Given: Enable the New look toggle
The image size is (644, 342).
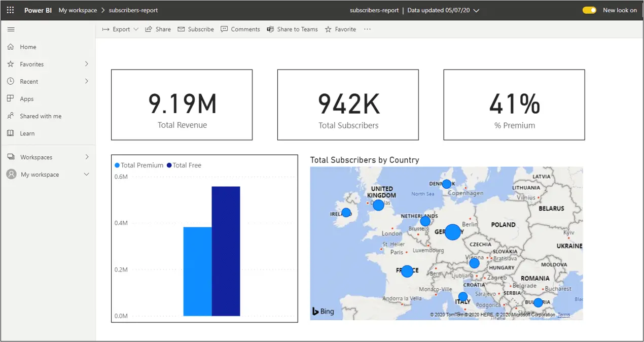Looking at the screenshot, I should pos(589,10).
